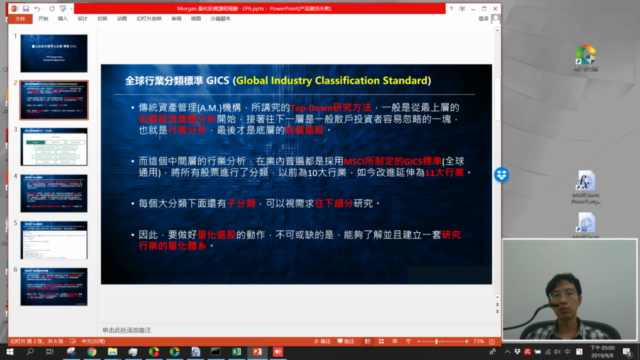
Task: Open the Windows Start menu
Action: pyautogui.click(x=9, y=352)
